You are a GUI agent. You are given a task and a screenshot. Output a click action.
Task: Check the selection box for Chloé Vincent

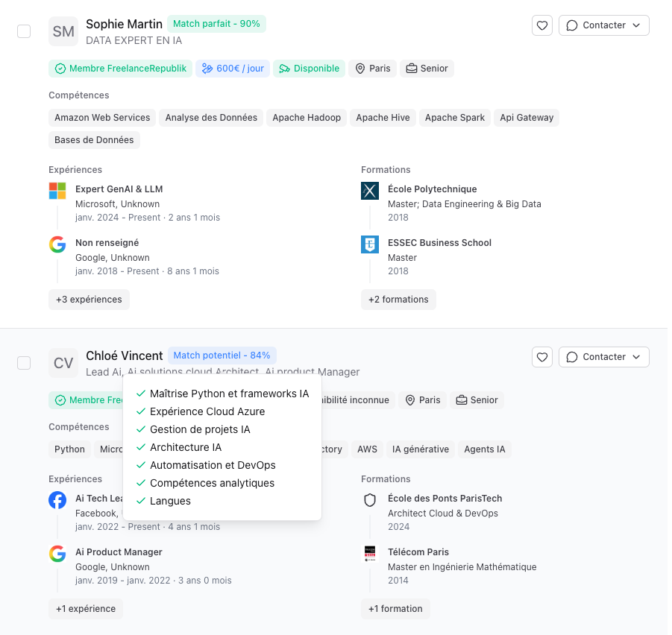pyautogui.click(x=23, y=363)
